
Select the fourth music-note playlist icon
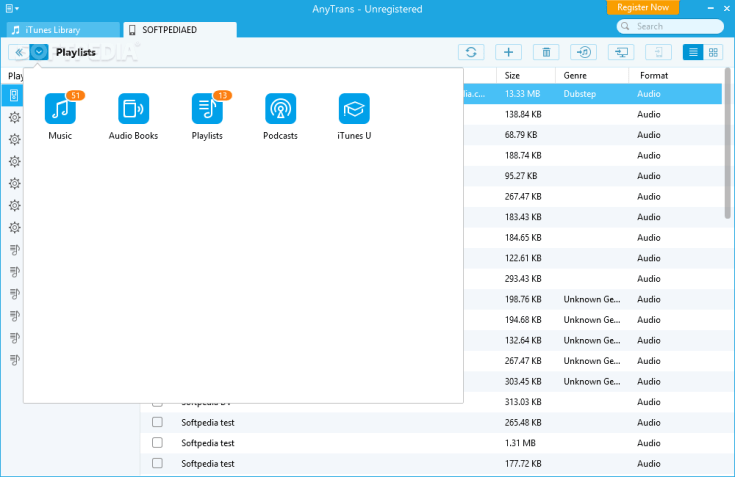click(15, 316)
